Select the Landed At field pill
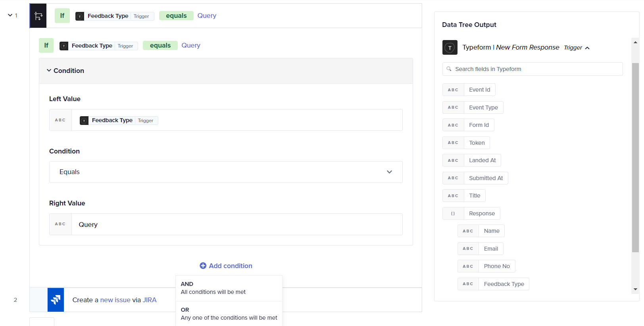Image resolution: width=644 pixels, height=326 pixels. [472, 160]
